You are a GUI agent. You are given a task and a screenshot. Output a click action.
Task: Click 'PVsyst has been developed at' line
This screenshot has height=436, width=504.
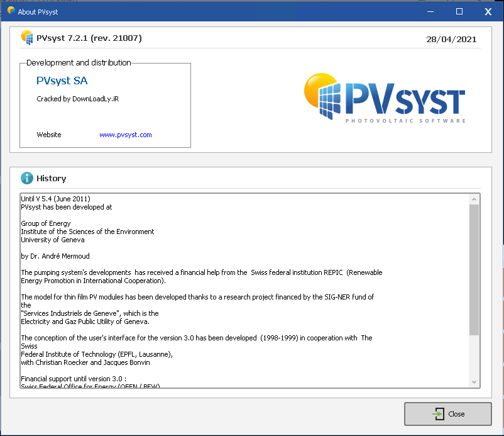(x=67, y=207)
